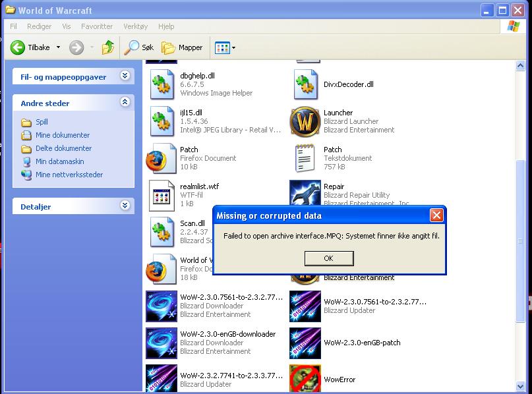Go back with the Tilbake button

tap(30, 47)
